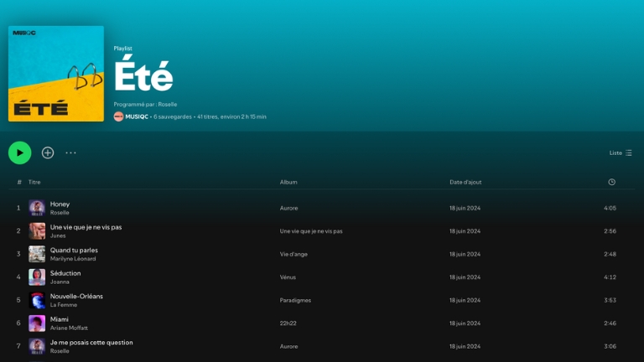Click artwork for the Junes track

37,231
